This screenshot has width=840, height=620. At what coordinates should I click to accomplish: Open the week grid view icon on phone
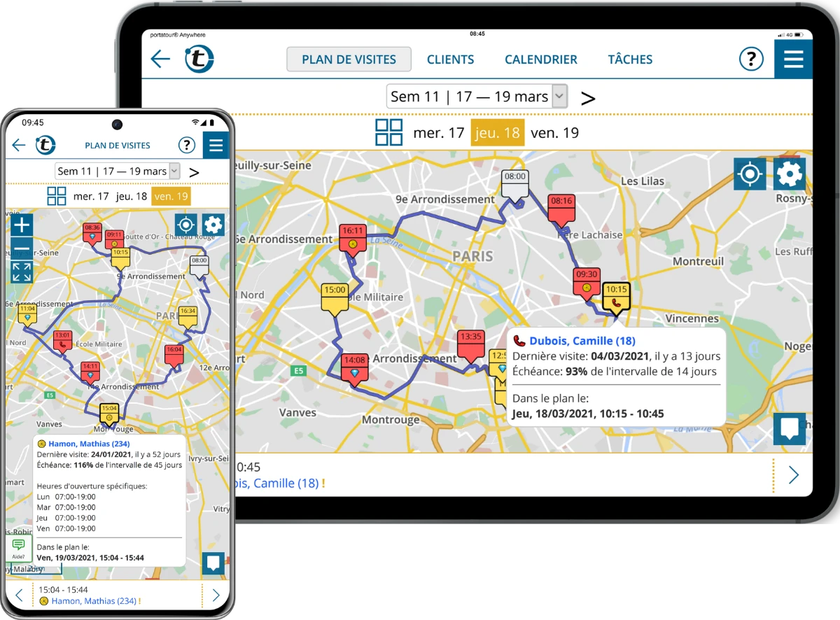pos(57,196)
